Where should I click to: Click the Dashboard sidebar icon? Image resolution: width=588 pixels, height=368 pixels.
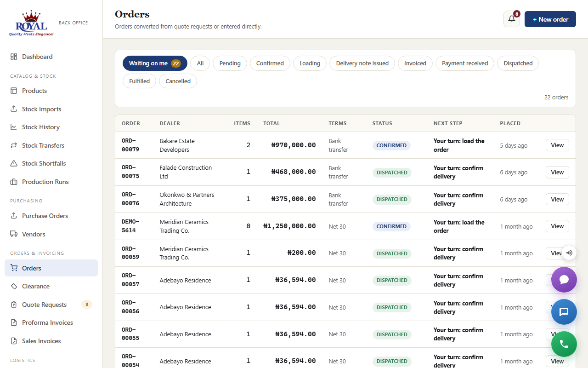(14, 57)
